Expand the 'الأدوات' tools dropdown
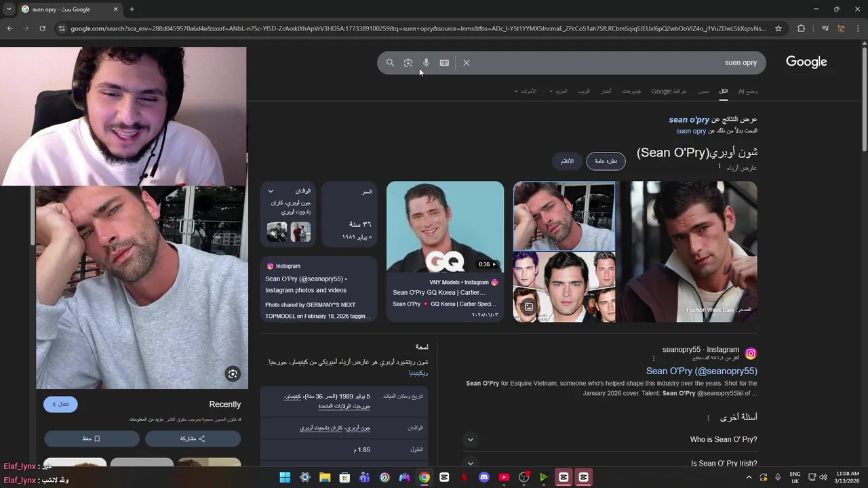The image size is (868, 488). [x=526, y=91]
